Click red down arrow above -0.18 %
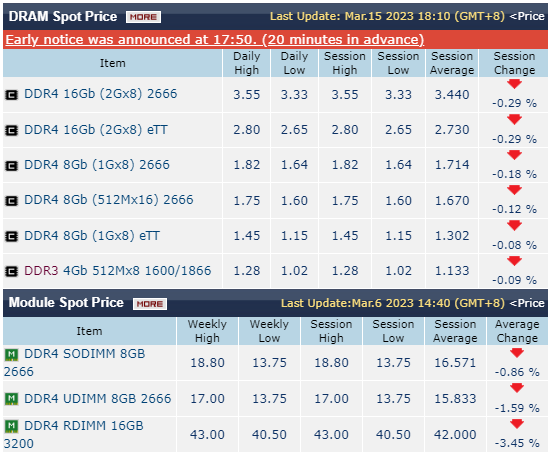548x453 pixels. pos(514,155)
